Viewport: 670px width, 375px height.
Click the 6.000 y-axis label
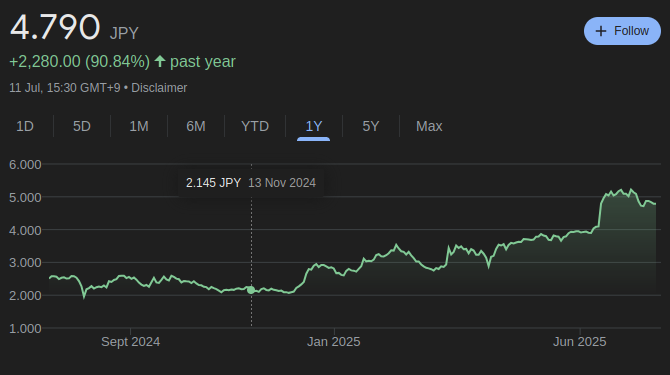(x=25, y=164)
